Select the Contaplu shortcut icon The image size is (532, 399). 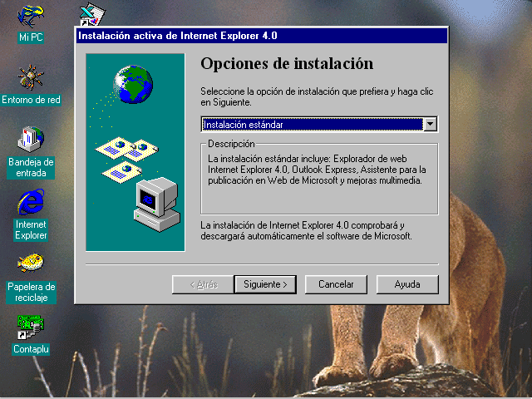31,328
